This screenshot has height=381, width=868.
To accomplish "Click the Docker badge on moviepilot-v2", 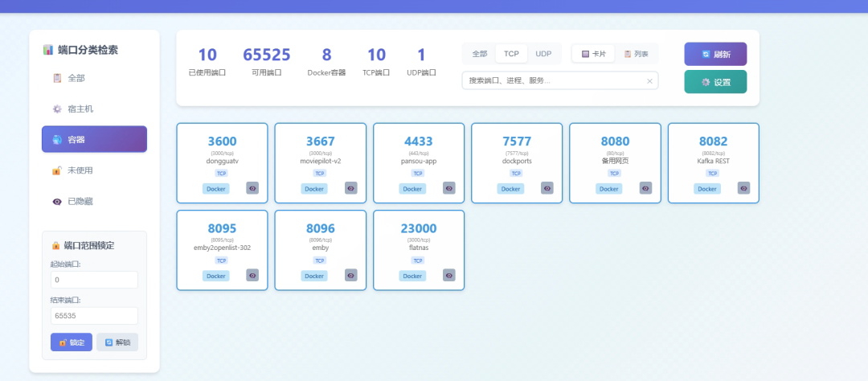I will click(x=314, y=189).
